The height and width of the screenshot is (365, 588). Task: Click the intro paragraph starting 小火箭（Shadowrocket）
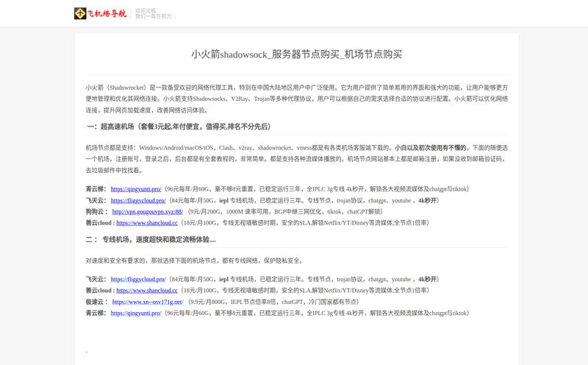tap(297, 99)
